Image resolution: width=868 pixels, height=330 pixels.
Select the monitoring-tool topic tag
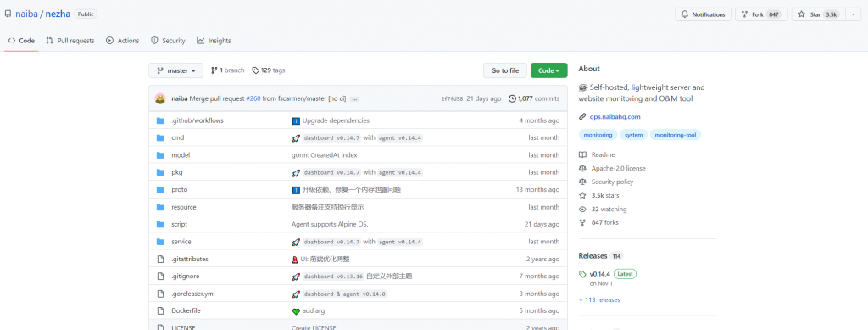[x=676, y=135]
